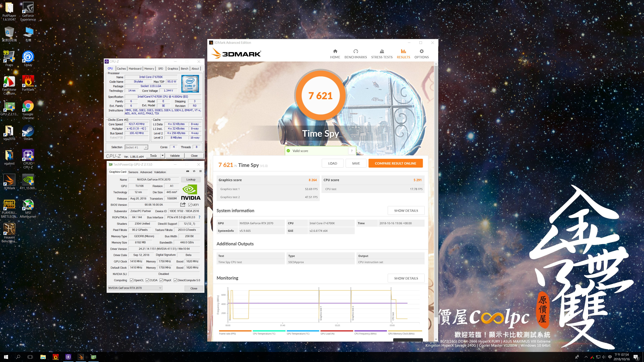Open the Action Center notification icon
This screenshot has width=644, height=362.
636,357
